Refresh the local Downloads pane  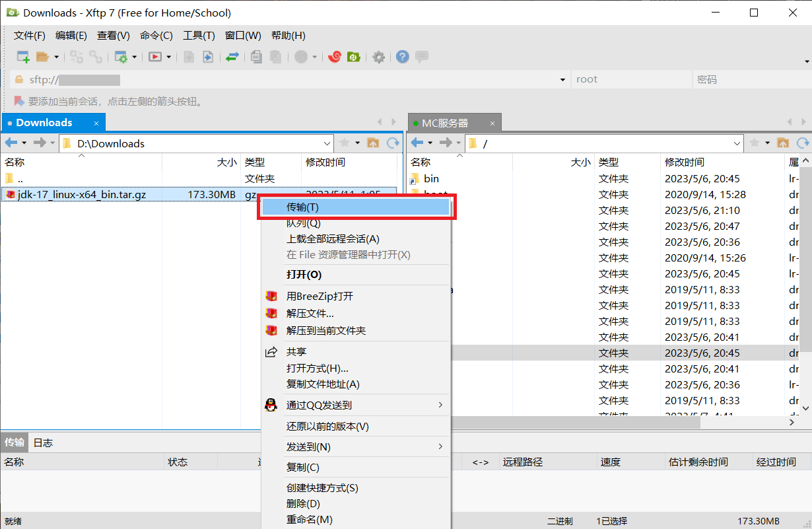393,143
